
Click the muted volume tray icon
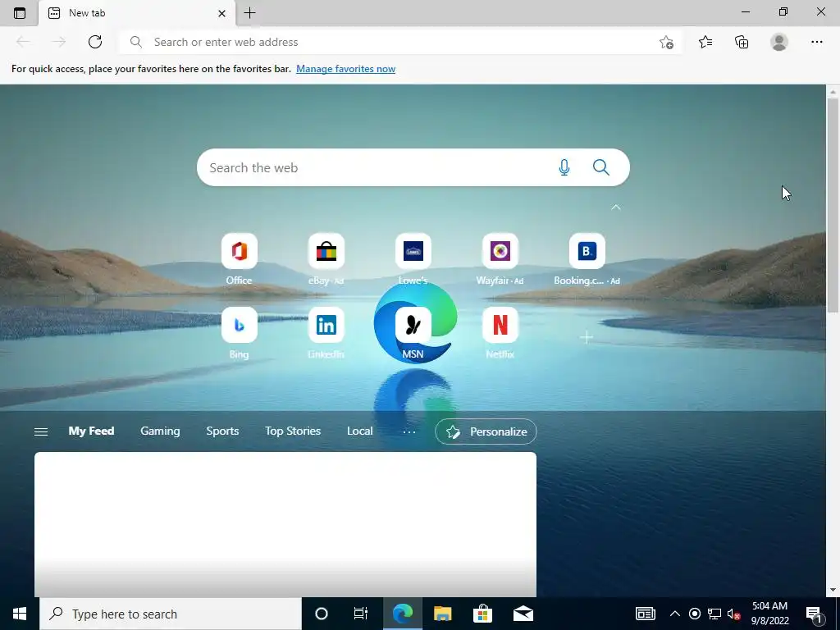734,614
